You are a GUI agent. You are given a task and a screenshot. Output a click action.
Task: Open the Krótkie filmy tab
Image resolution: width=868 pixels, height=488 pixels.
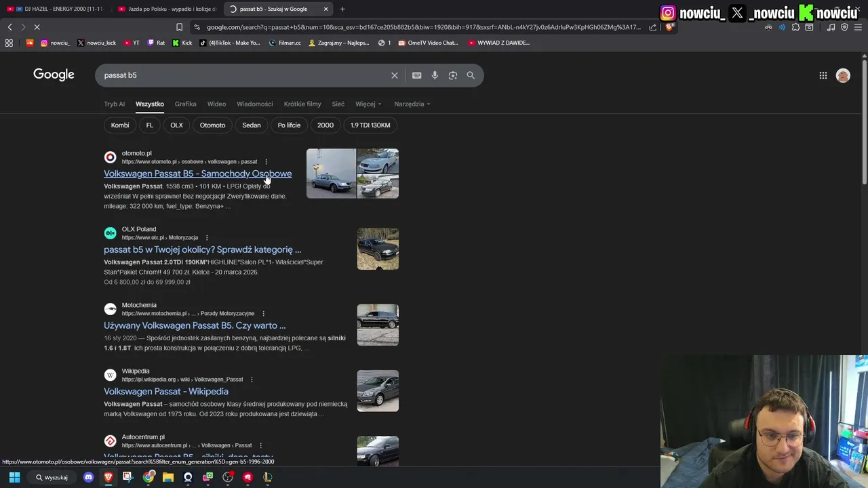tap(302, 104)
